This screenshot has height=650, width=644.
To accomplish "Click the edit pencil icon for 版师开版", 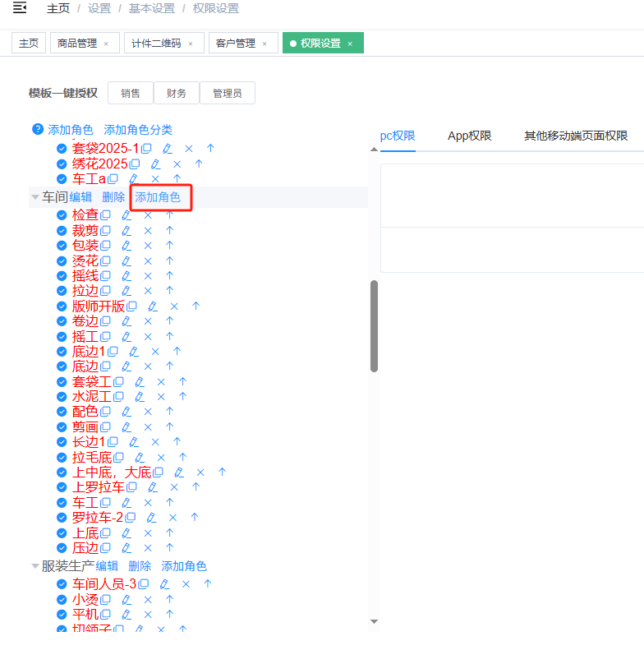I will pyautogui.click(x=153, y=307).
